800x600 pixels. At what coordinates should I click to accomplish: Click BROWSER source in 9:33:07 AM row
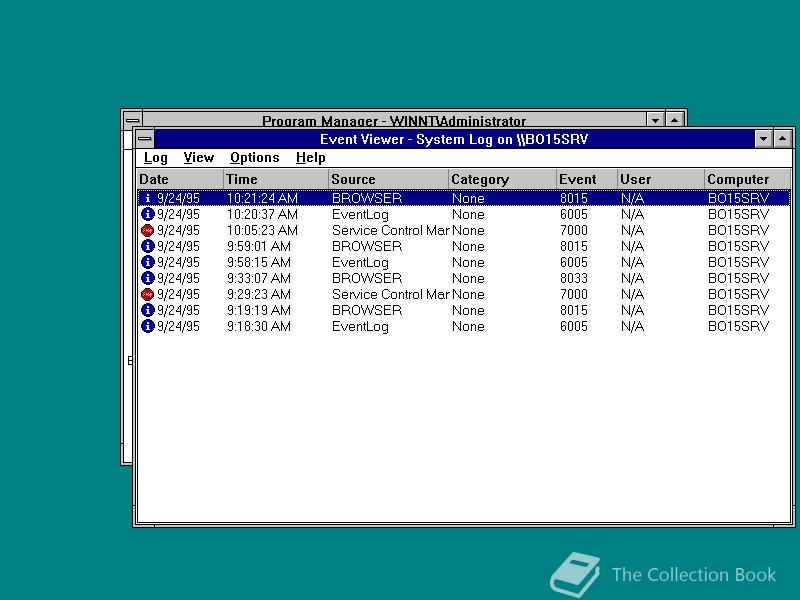tap(367, 278)
